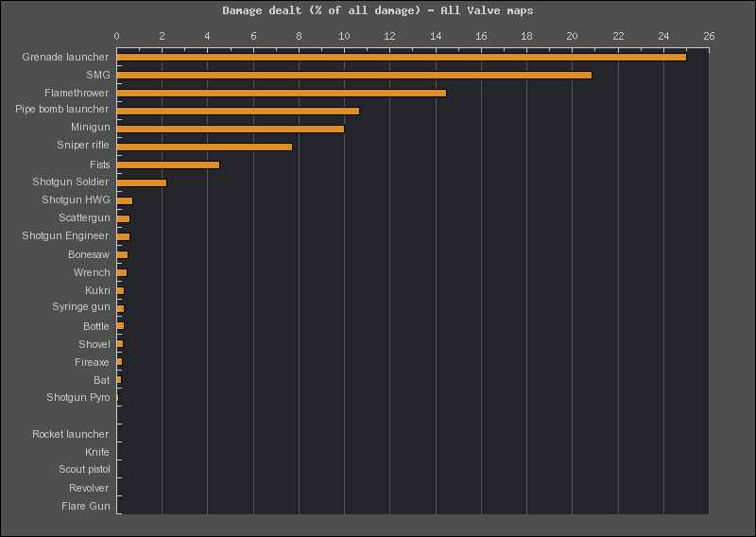The image size is (756, 537).
Task: Click the Shotgun Engineer orange bar
Action: [123, 237]
